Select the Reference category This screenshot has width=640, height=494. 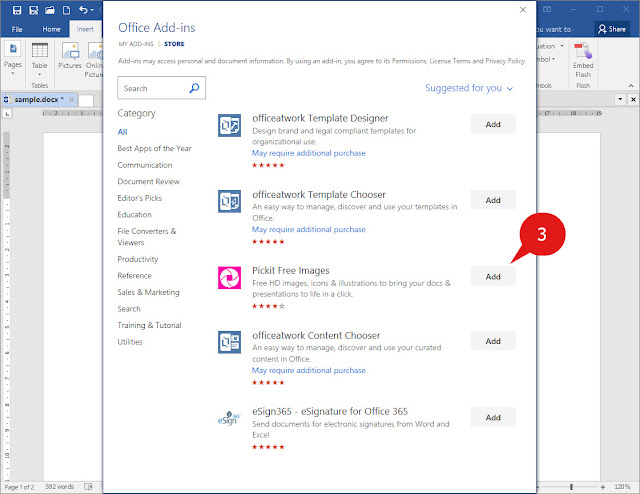tap(134, 276)
